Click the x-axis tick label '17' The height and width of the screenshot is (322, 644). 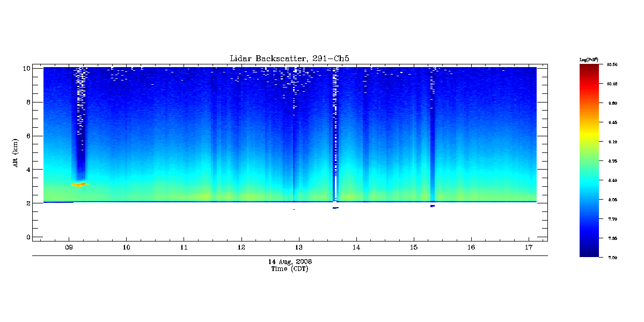pos(529,247)
